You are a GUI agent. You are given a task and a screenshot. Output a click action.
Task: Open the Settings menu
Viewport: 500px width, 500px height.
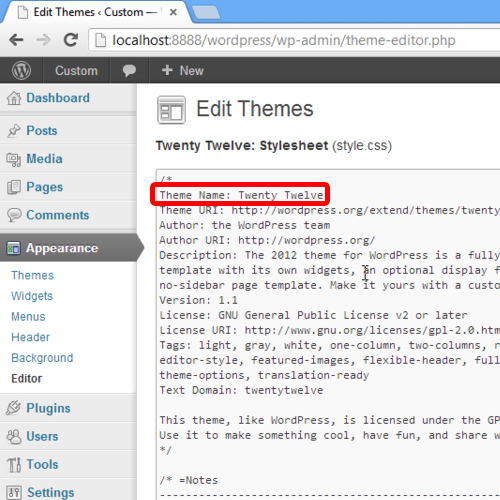51,492
